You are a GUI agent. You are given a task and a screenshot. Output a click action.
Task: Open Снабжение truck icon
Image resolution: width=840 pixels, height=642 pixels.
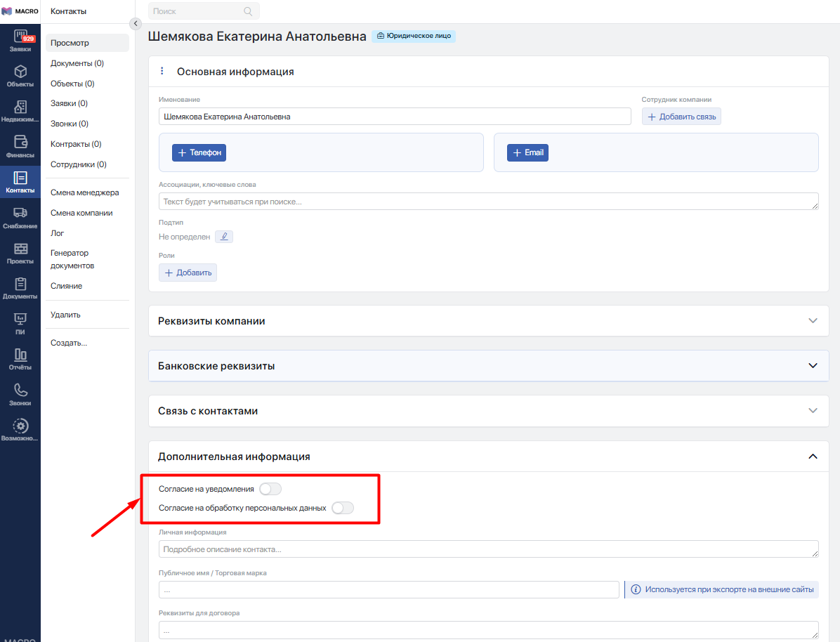[x=20, y=217]
